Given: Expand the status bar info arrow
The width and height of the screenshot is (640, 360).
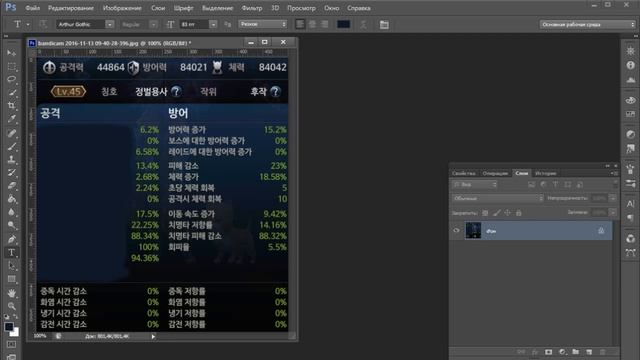Looking at the screenshot, I should tap(153, 337).
